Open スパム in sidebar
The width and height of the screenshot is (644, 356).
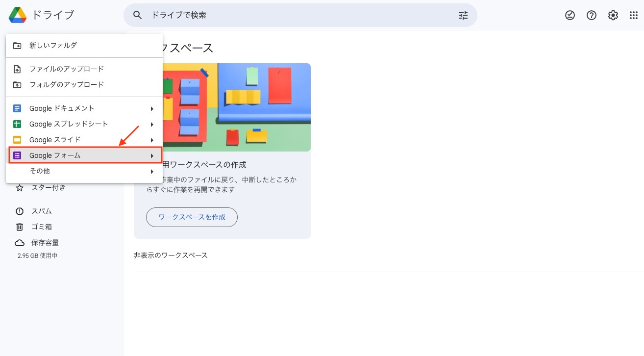click(x=42, y=211)
